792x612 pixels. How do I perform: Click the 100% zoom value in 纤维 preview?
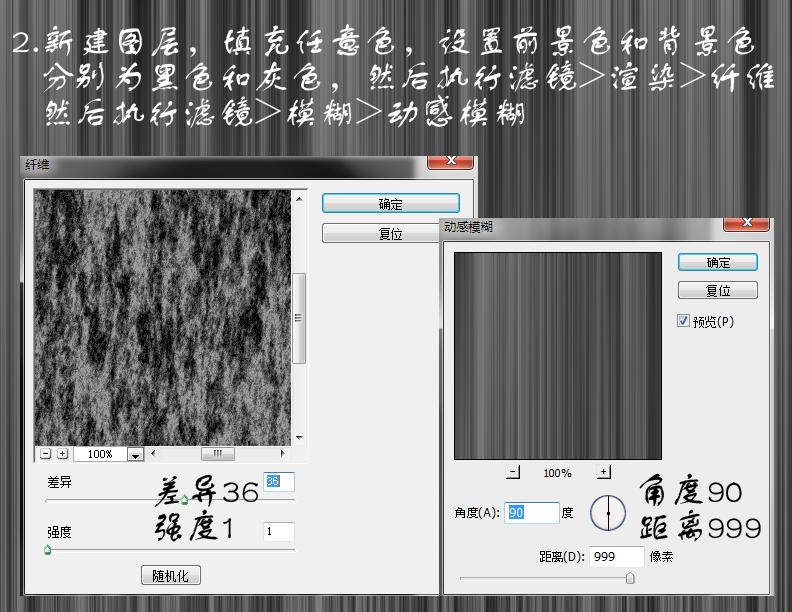click(x=100, y=454)
